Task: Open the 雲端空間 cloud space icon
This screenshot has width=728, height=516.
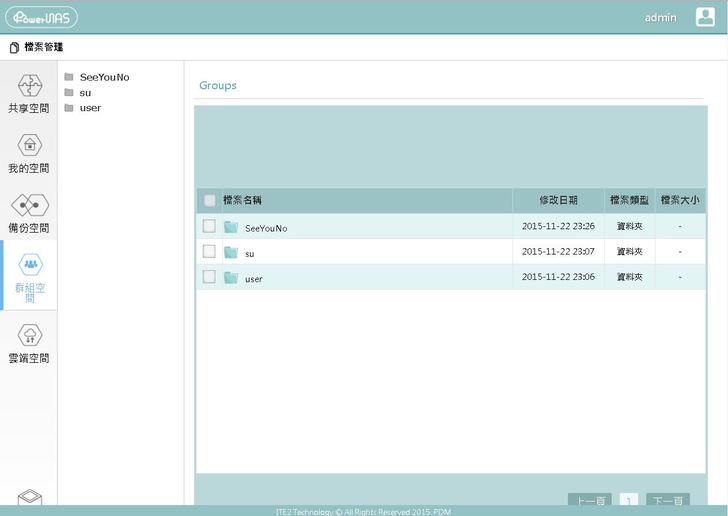Action: click(x=29, y=336)
